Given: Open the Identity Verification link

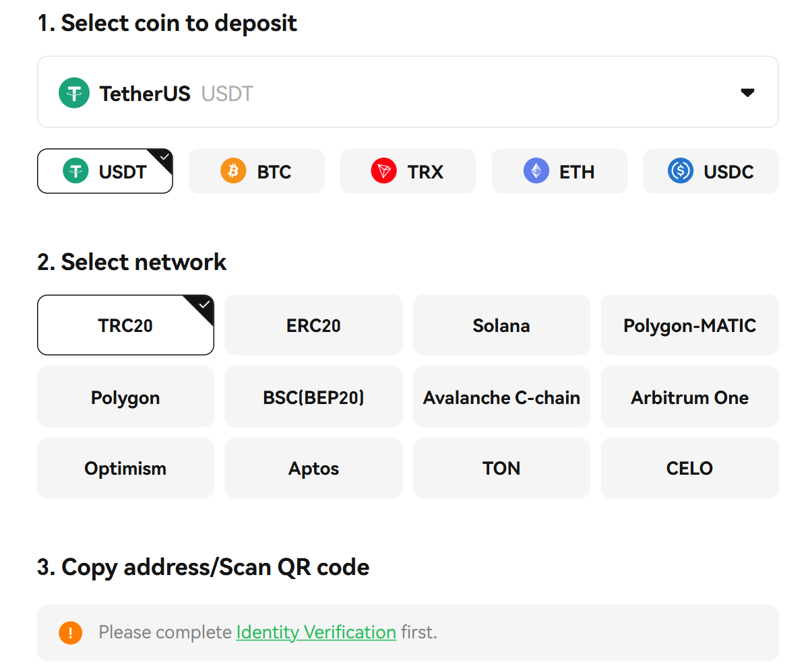Looking at the screenshot, I should click(316, 632).
